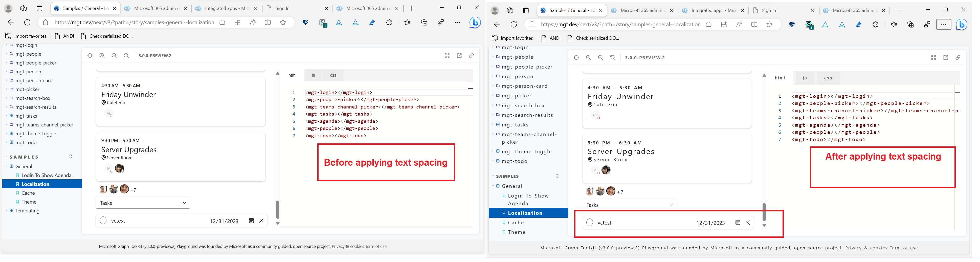This screenshot has height=262, width=980.
Task: Refresh the component preview
Action: click(x=90, y=56)
